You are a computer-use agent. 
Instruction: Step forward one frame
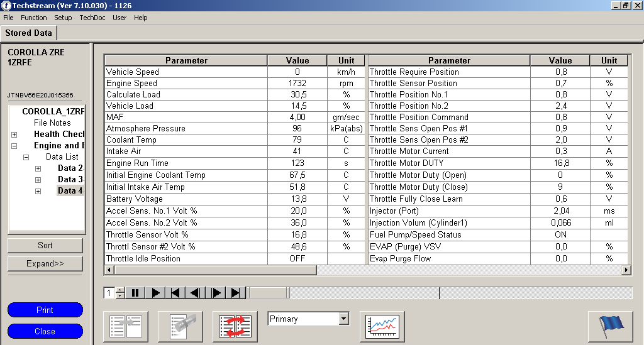pyautogui.click(x=216, y=293)
